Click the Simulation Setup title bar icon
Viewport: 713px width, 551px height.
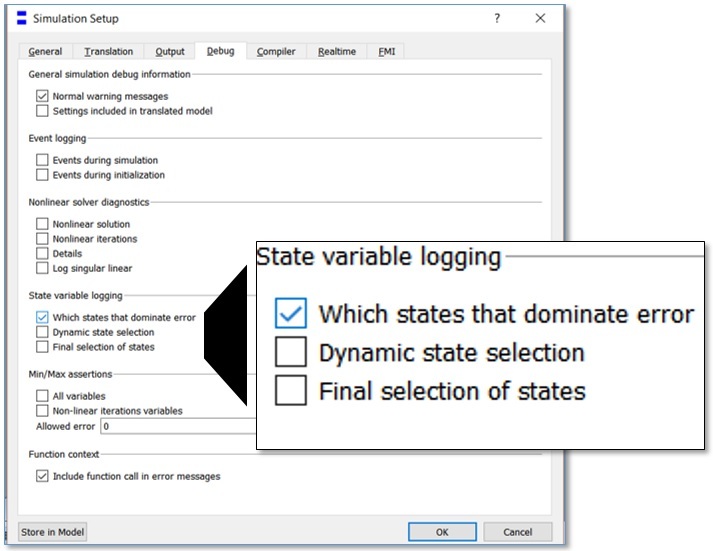[x=21, y=18]
